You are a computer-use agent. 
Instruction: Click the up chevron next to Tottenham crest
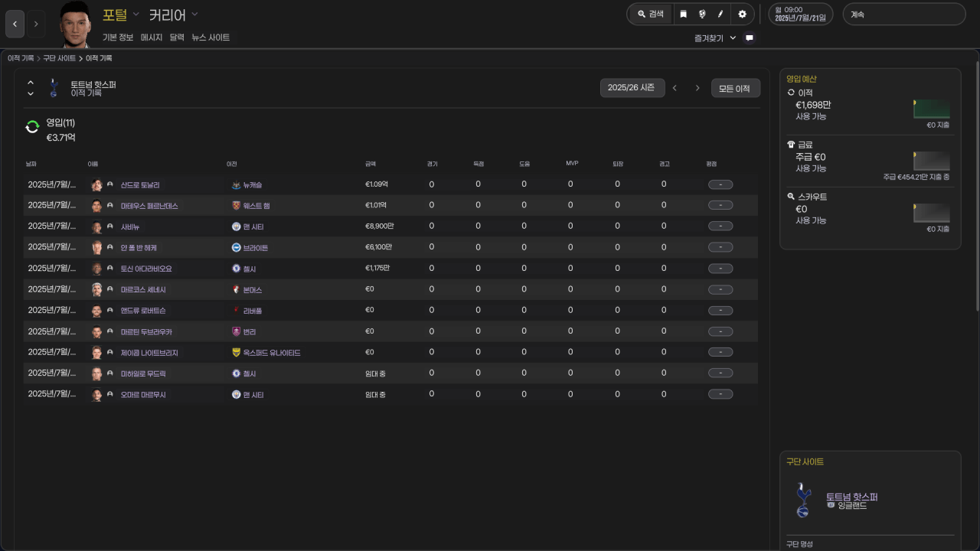[x=31, y=83]
